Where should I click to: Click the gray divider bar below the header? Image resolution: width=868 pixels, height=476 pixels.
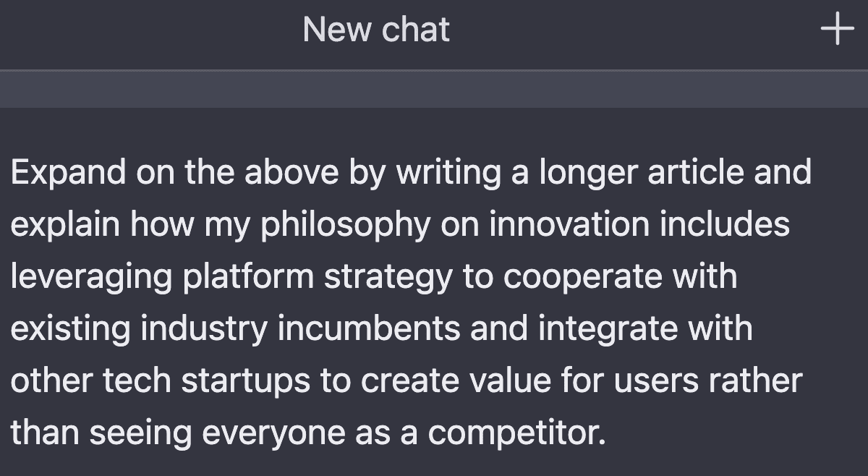point(434,90)
